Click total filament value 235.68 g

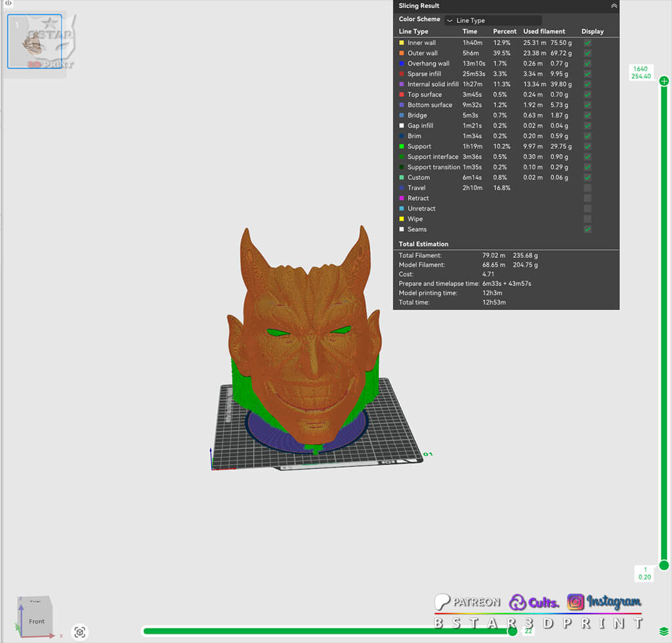click(525, 255)
